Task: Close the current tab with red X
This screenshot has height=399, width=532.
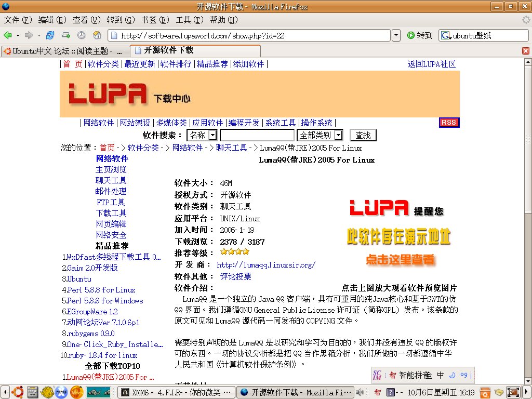Action: click(526, 51)
